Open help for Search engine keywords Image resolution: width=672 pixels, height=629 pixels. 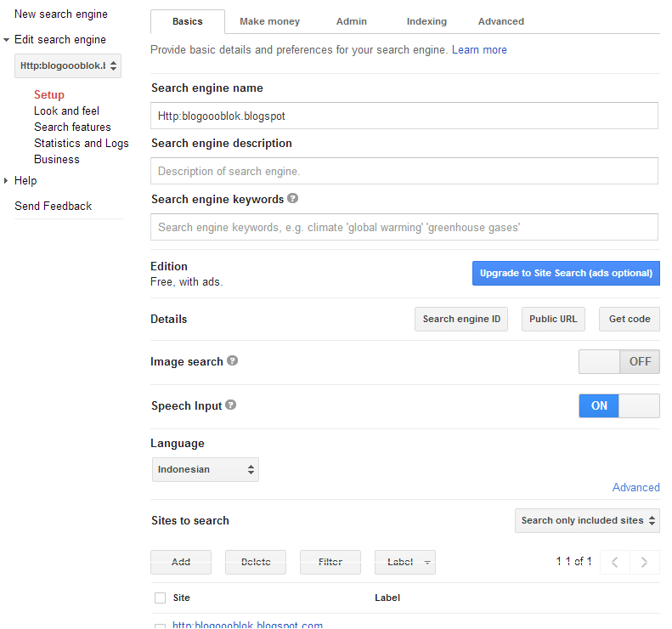(293, 199)
